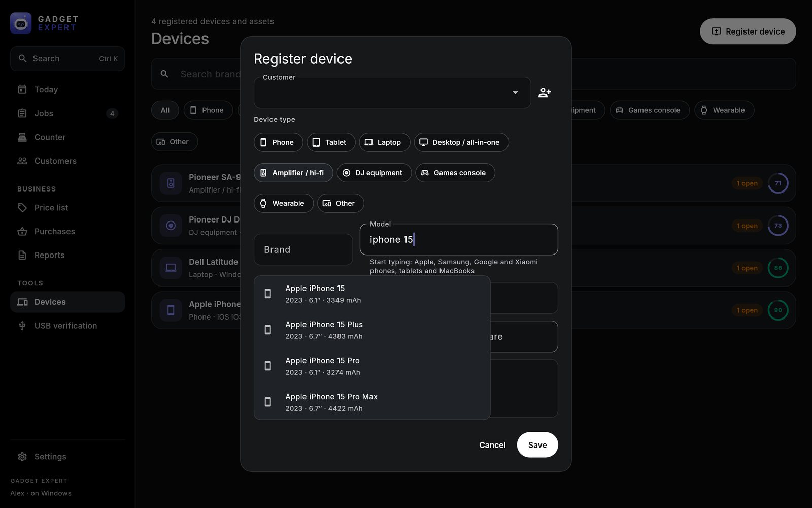Toggle the Amplifier / hi-fi device type
Viewport: 812px width, 508px height.
pos(293,173)
